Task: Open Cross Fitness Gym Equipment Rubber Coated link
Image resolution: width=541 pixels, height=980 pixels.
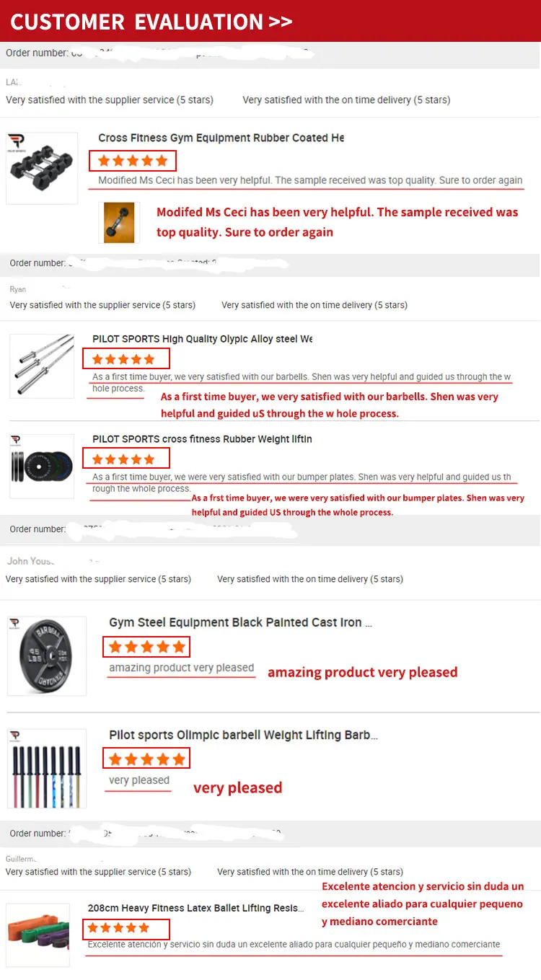Action: [x=221, y=138]
